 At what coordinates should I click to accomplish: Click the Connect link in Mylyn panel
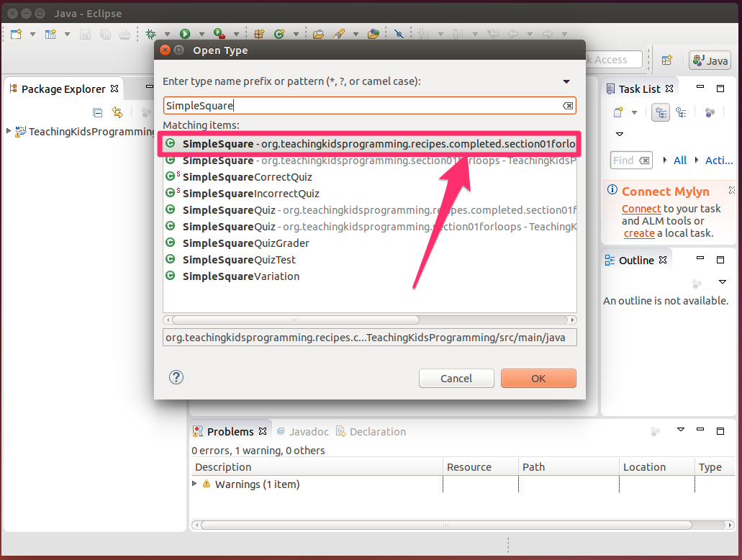(x=641, y=209)
